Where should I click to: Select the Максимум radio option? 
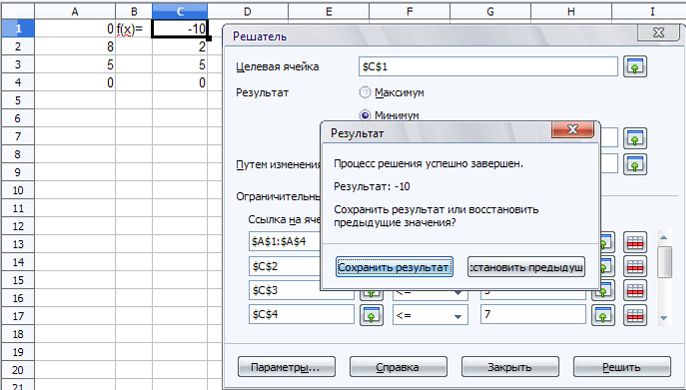tap(364, 92)
